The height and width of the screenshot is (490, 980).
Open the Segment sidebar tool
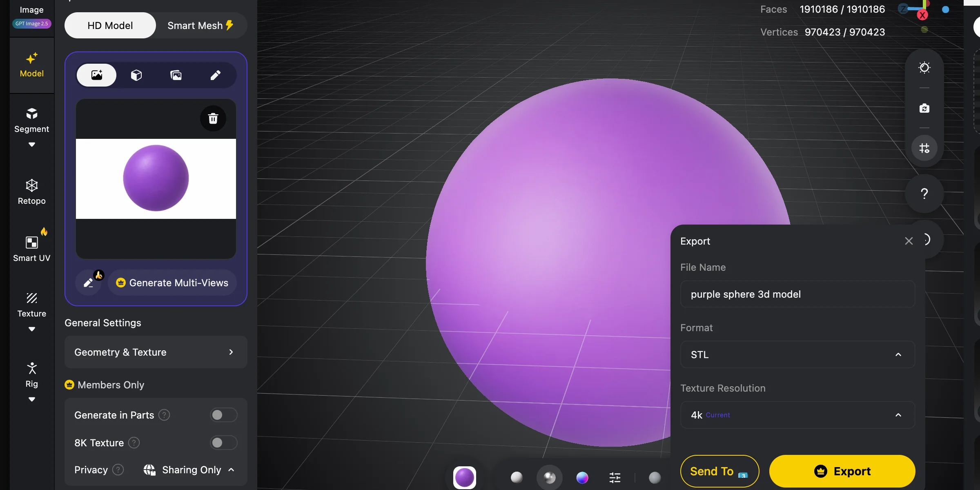pyautogui.click(x=32, y=121)
